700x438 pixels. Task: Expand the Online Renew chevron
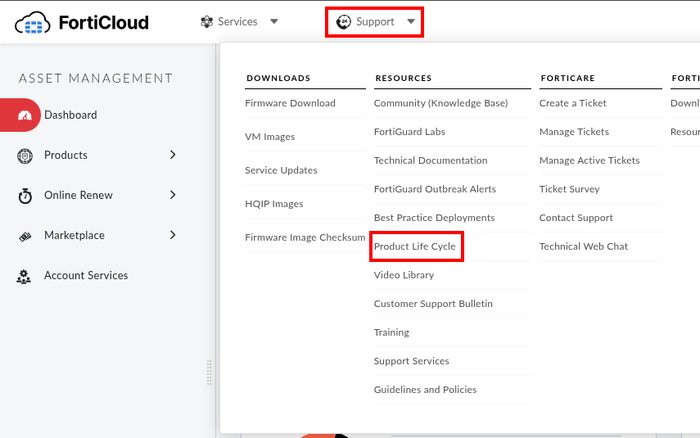pyautogui.click(x=172, y=195)
